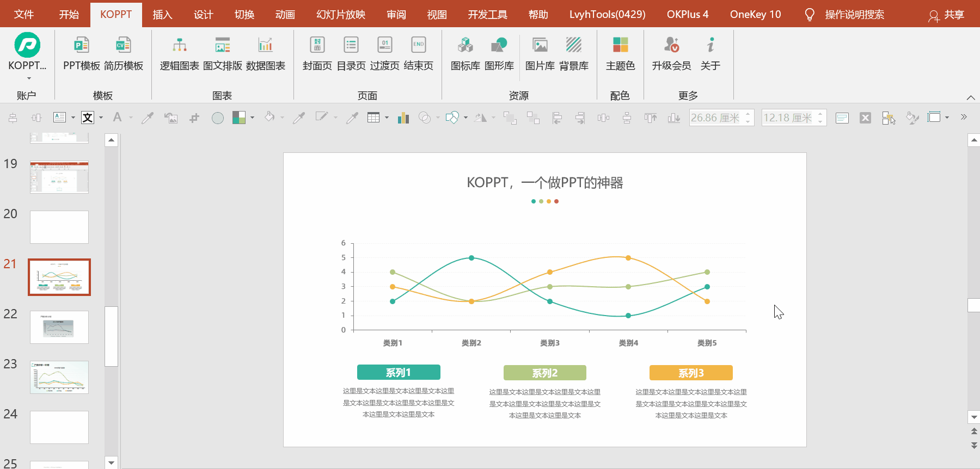Open the 图形库 shape library
The width and height of the screenshot is (980, 469).
[499, 54]
